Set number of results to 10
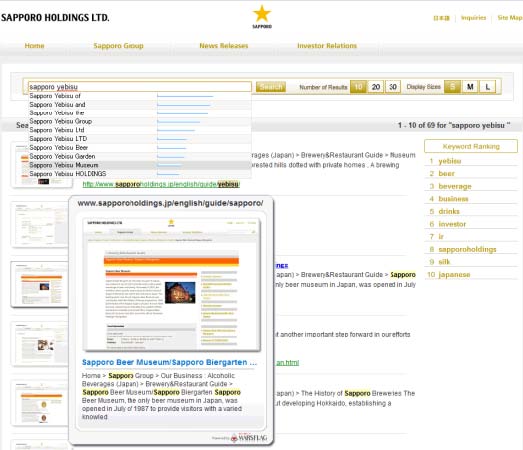 pyautogui.click(x=358, y=87)
